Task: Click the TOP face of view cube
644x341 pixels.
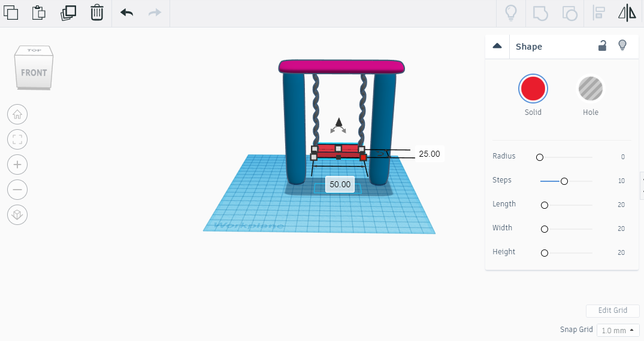Action: (34, 50)
